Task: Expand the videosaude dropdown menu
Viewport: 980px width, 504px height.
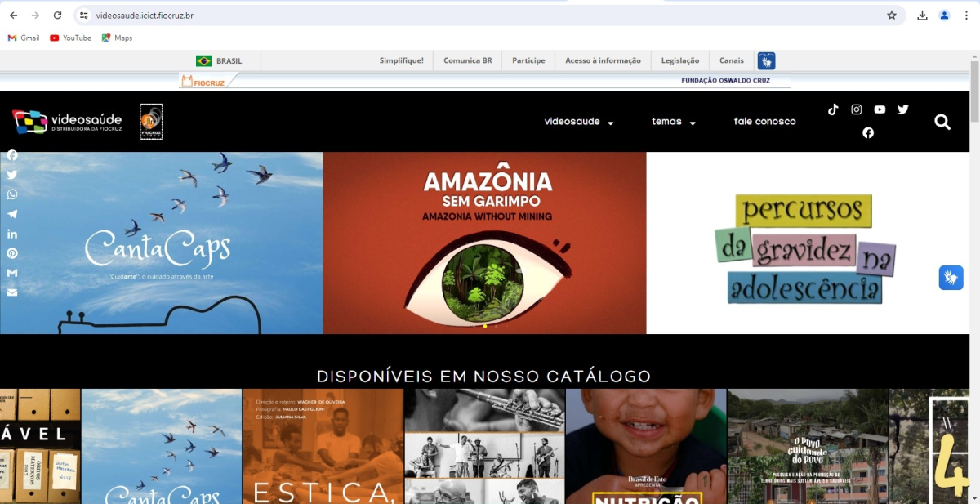Action: 579,122
